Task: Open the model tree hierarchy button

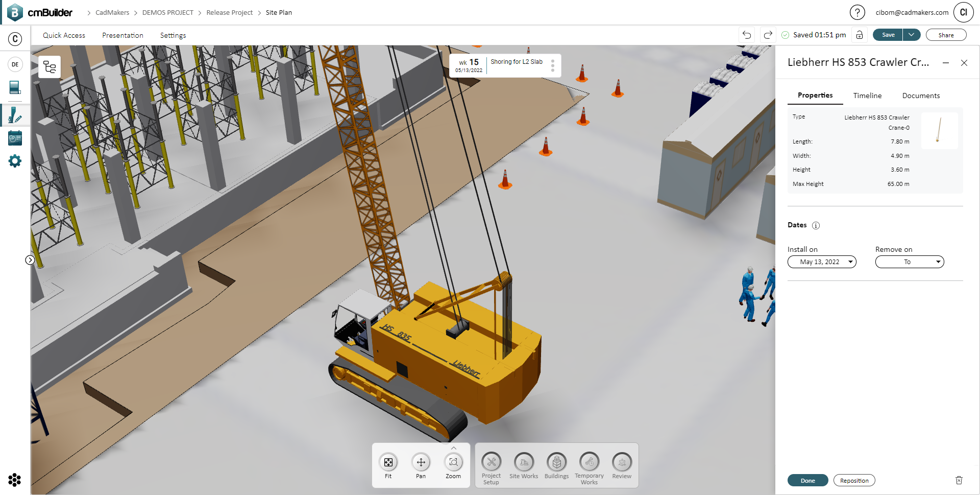Action: 50,67
